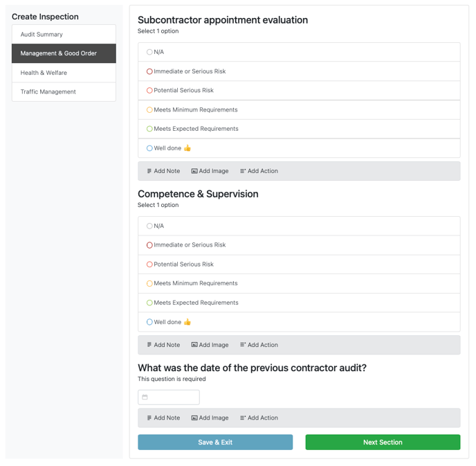The width and height of the screenshot is (476, 466).
Task: Open the Traffic Management section
Action: pyautogui.click(x=64, y=91)
